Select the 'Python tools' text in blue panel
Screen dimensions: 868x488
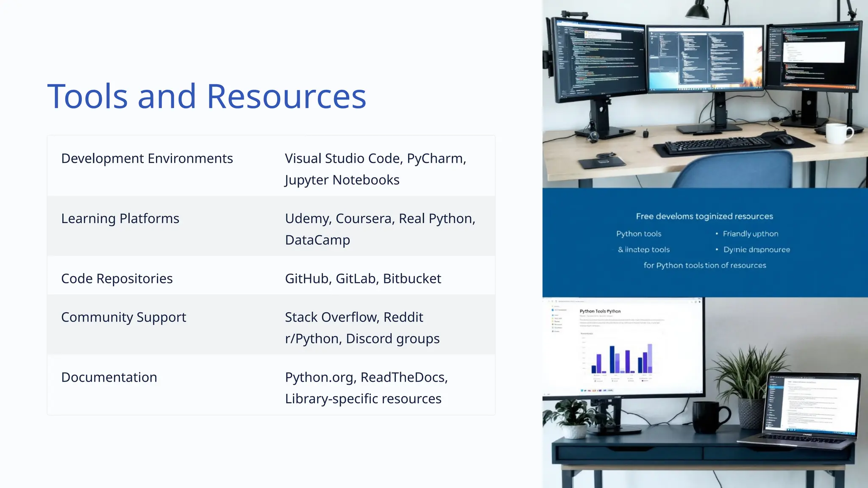(x=639, y=234)
